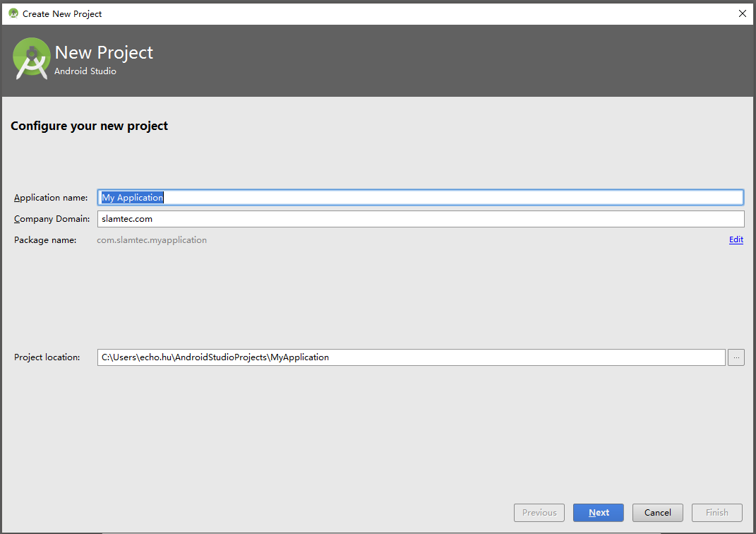756x534 pixels.
Task: Click the Company Domain text field
Action: point(353,218)
